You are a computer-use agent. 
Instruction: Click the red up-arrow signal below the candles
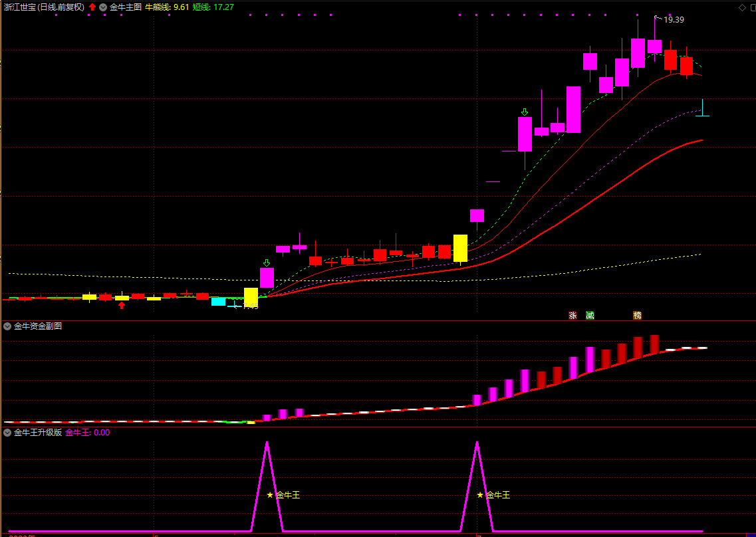click(122, 304)
